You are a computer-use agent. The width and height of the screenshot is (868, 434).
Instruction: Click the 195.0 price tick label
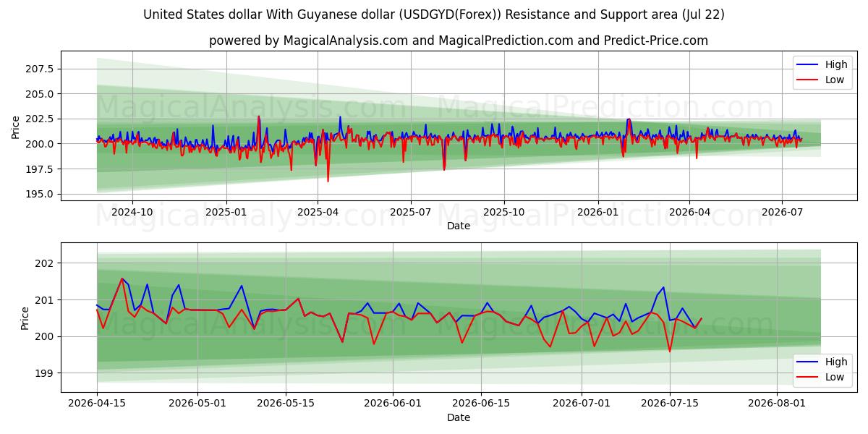point(40,194)
